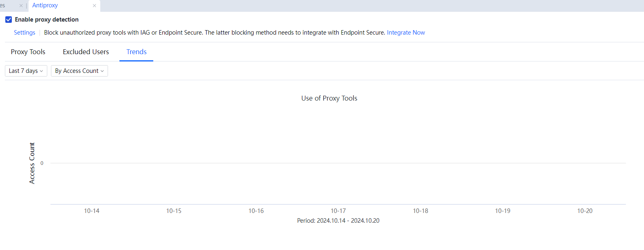The height and width of the screenshot is (250, 644).
Task: Click the Integrate Now link
Action: point(406,33)
